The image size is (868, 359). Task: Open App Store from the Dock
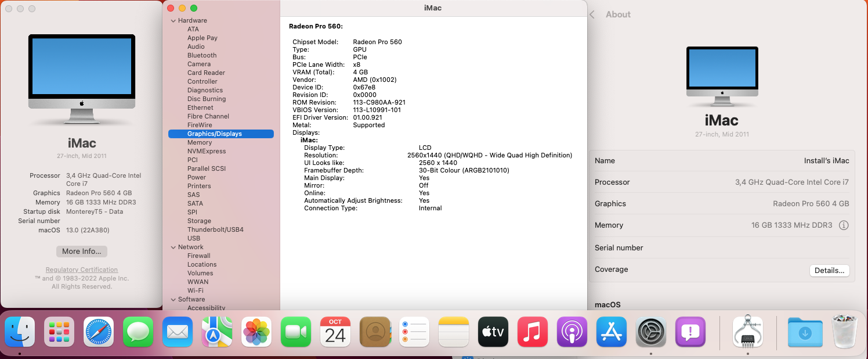pyautogui.click(x=612, y=332)
